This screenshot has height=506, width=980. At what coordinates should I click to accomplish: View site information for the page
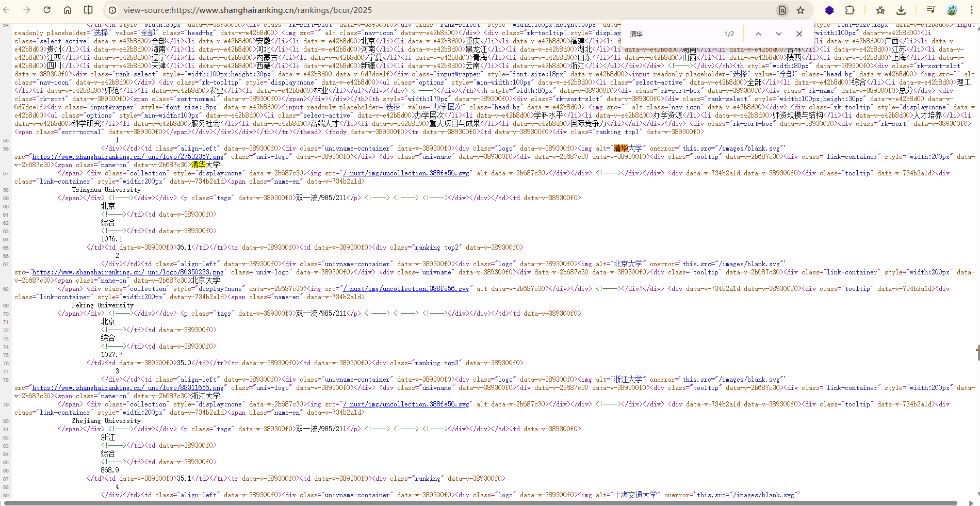[x=112, y=10]
